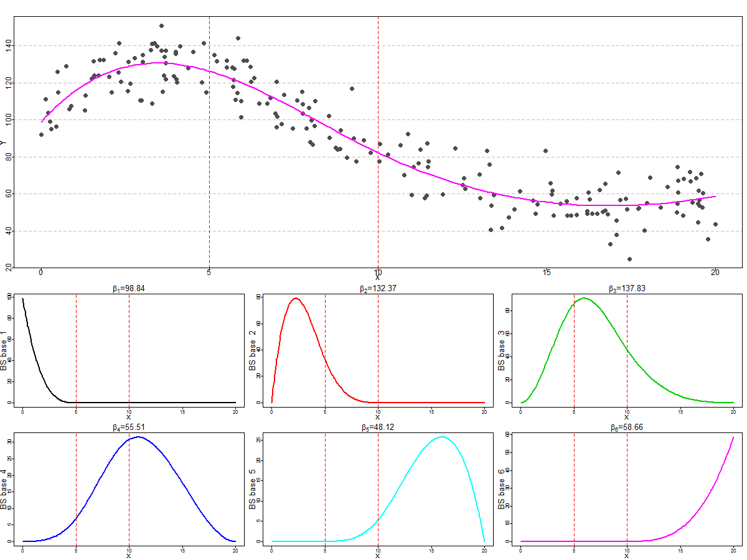
Task: Click the y-axis tick label 80 in top plot
Action: tap(8, 157)
